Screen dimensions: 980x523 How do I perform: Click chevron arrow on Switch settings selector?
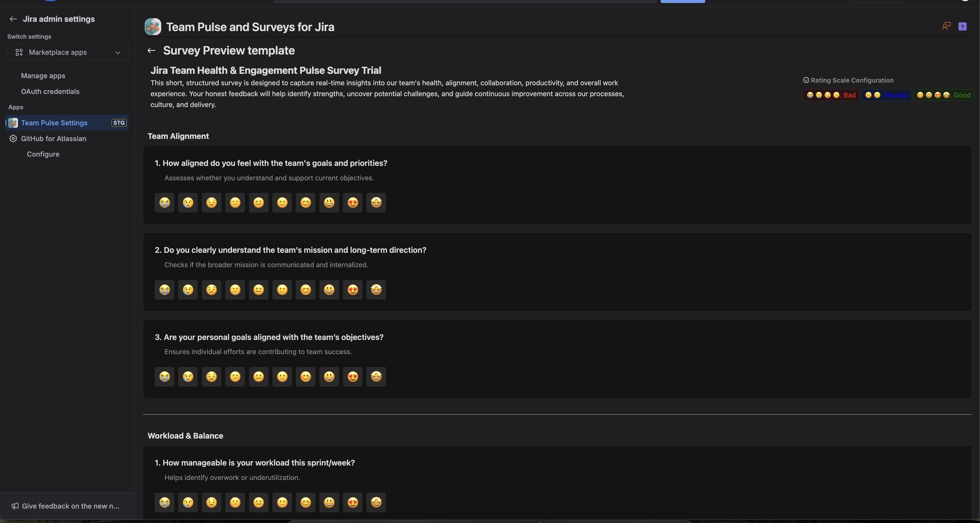tap(118, 53)
